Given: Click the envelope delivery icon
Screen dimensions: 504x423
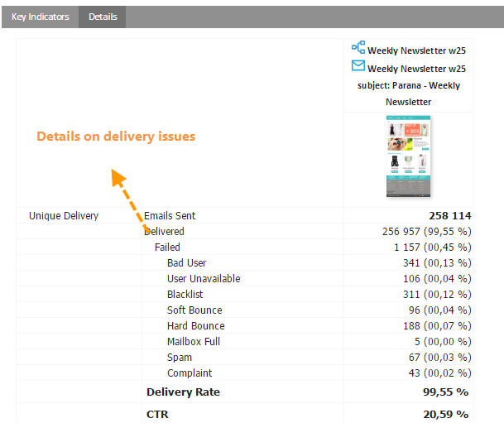Looking at the screenshot, I should 358,66.
